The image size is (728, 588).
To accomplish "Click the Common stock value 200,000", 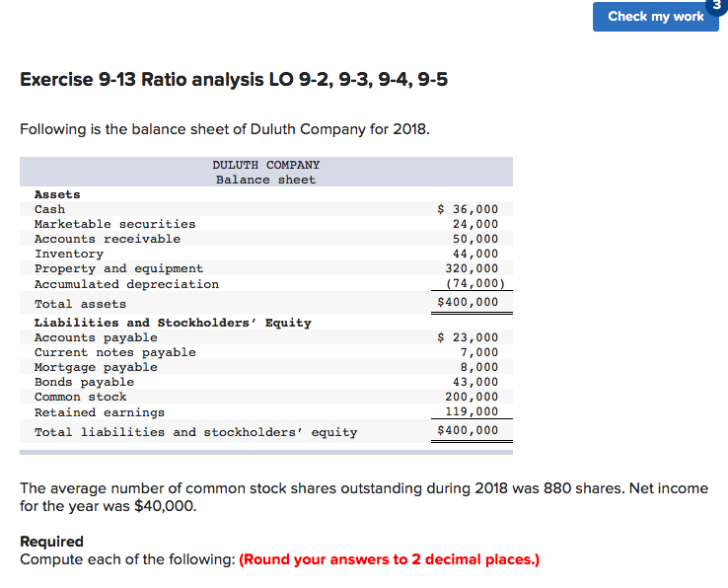I will [x=472, y=398].
